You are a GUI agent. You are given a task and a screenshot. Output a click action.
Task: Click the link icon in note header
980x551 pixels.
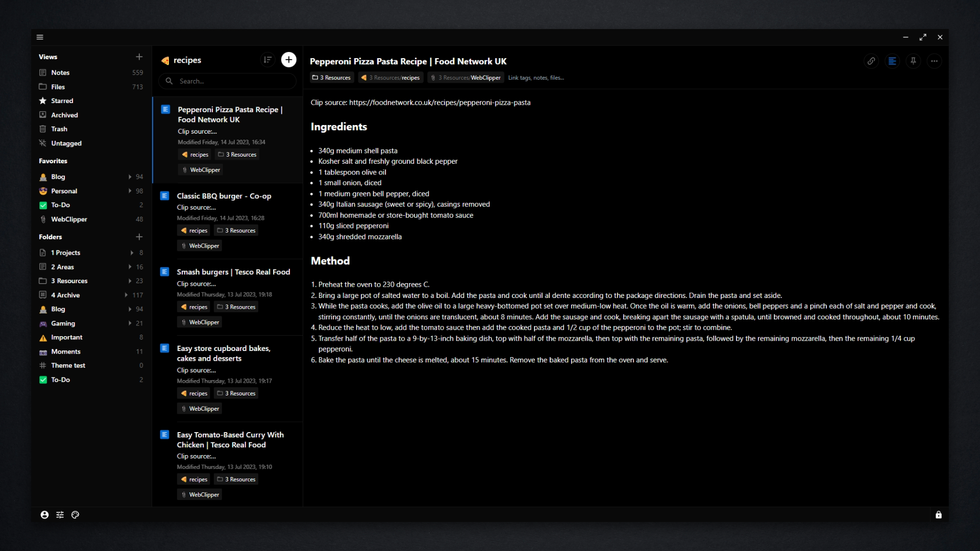tap(871, 61)
